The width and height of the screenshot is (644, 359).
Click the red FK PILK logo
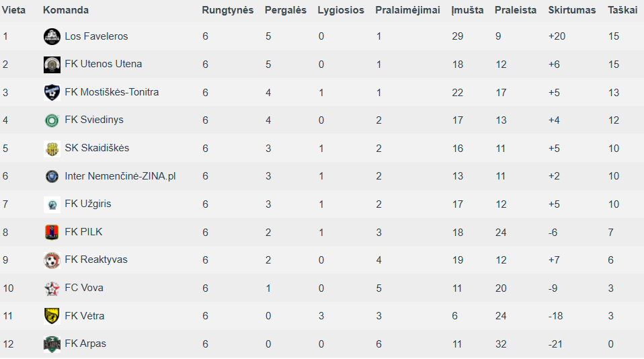52,232
